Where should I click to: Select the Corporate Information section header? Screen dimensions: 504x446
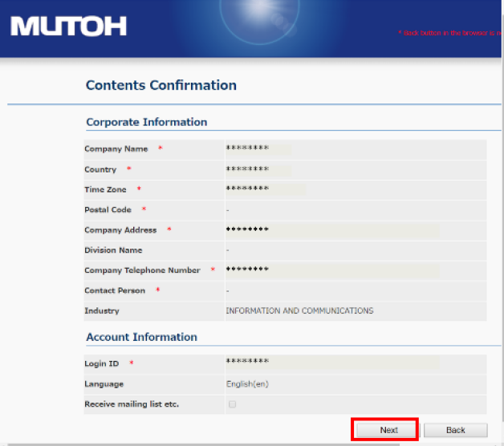point(146,122)
